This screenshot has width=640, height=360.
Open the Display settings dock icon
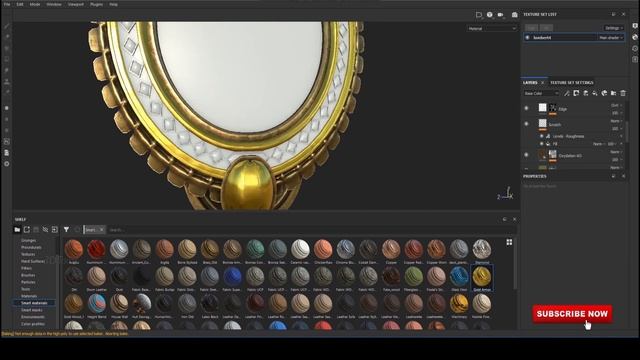pyautogui.click(x=635, y=26)
